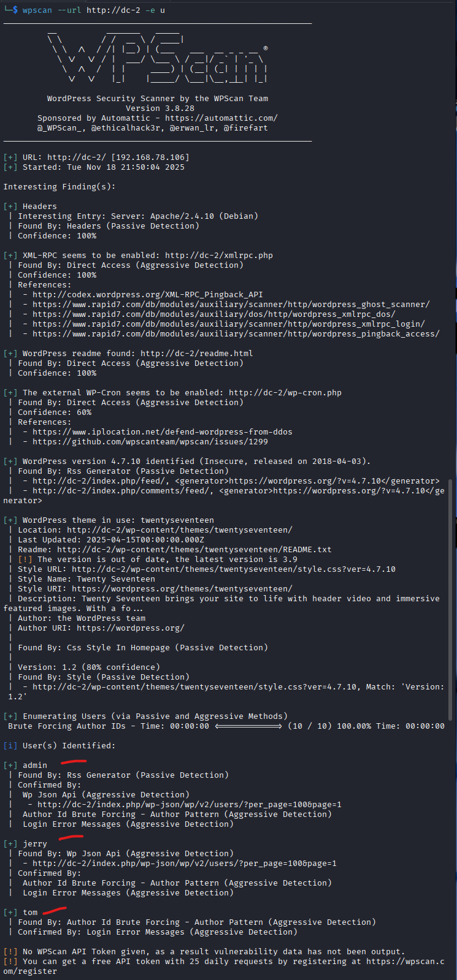Open the twentyseventeen theme Location URL
Image resolution: width=457 pixels, height=980 pixels.
coord(179,530)
